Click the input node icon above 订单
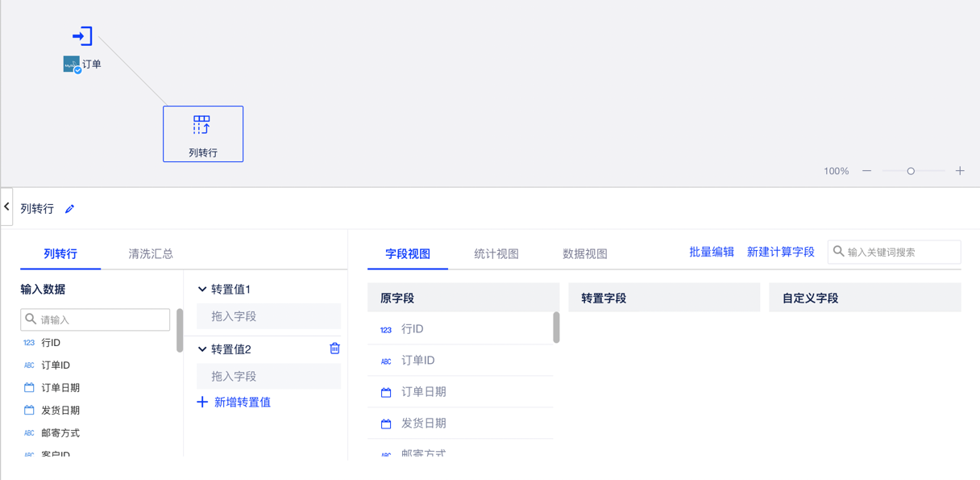This screenshot has width=980, height=480. [82, 35]
